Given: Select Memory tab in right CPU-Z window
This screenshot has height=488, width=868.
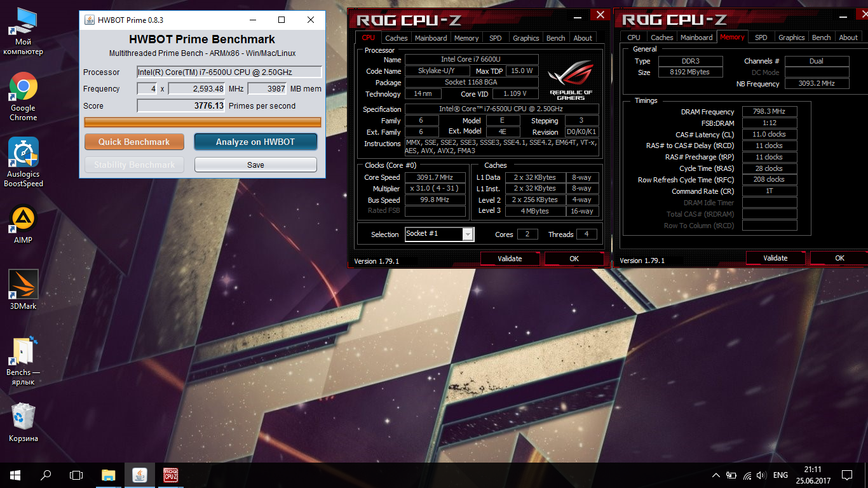Looking at the screenshot, I should pyautogui.click(x=732, y=37).
